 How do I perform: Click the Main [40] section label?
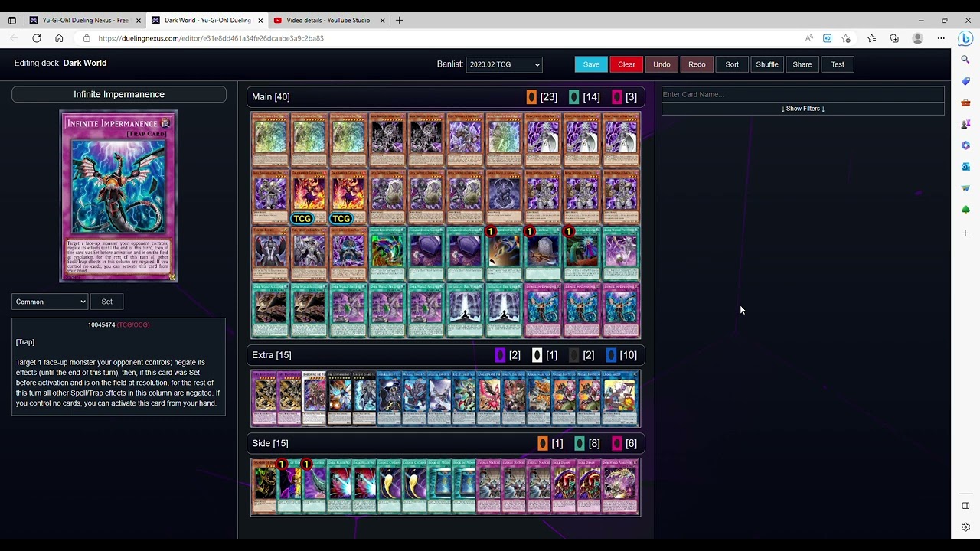click(x=271, y=97)
